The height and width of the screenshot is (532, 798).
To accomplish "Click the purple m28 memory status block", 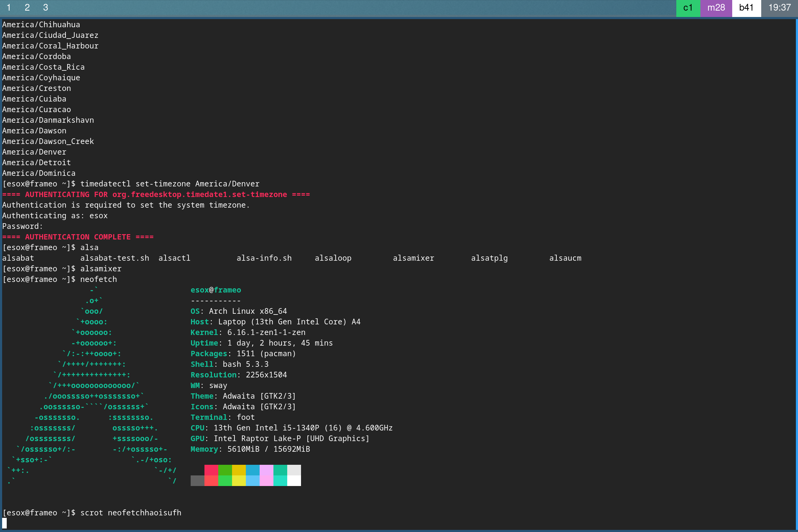I will tap(716, 8).
